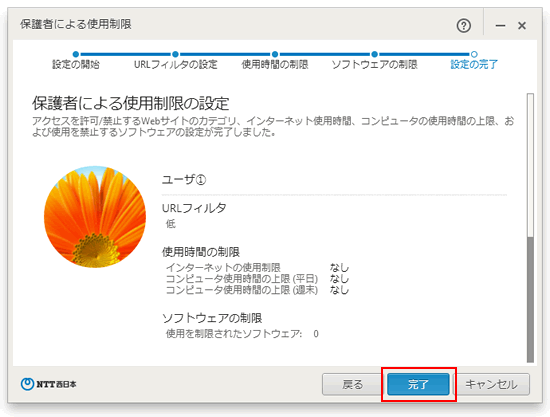
Task: Open the help question mark icon
Action: 464,26
